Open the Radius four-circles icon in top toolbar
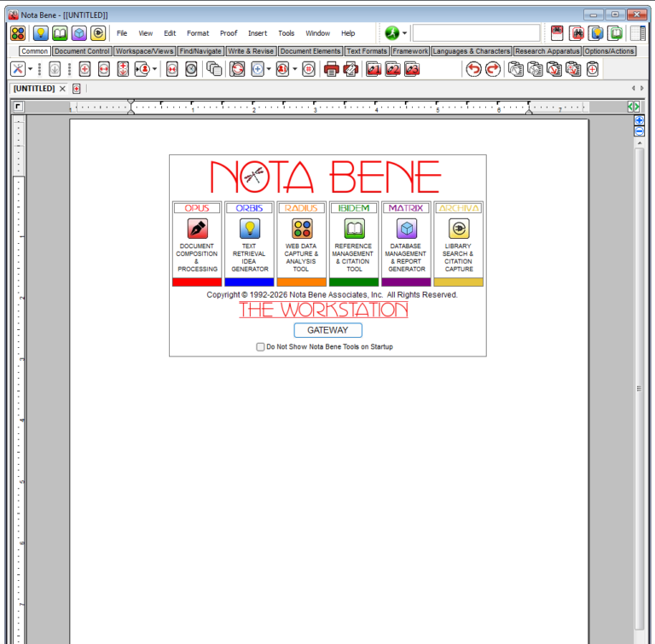 (x=18, y=33)
